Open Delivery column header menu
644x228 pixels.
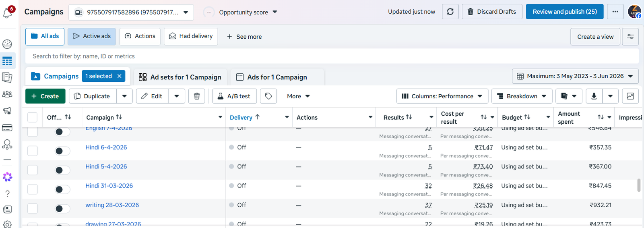pyautogui.click(x=287, y=117)
